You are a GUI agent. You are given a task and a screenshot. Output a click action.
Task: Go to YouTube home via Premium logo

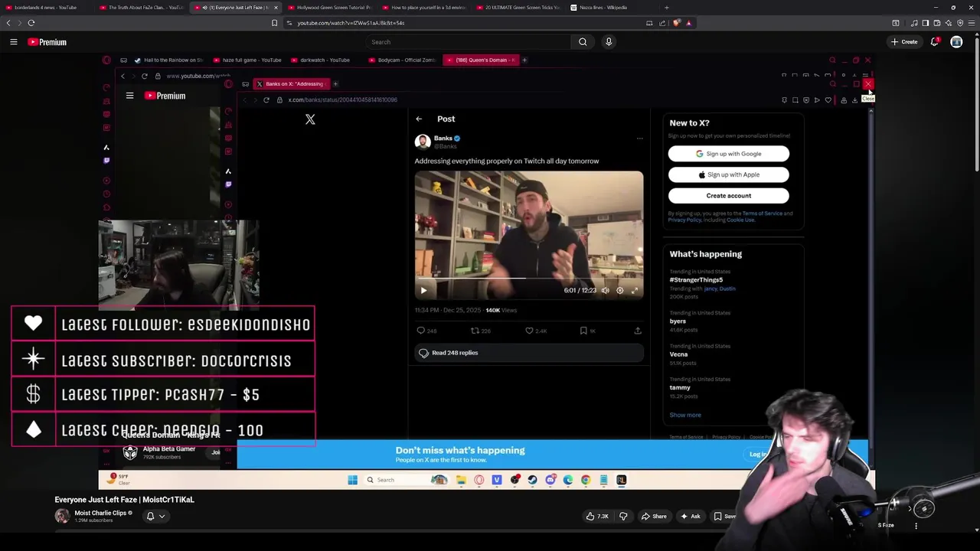pos(47,42)
